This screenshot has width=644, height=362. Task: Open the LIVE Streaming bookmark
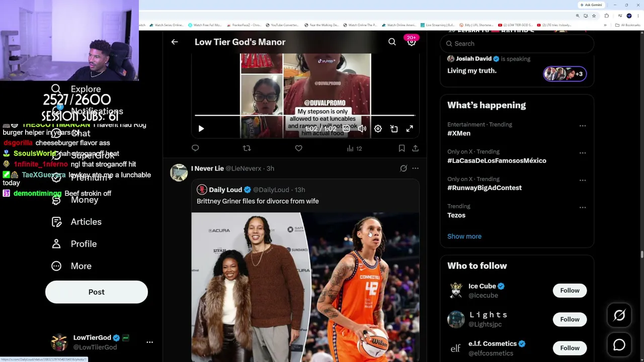coord(438,25)
